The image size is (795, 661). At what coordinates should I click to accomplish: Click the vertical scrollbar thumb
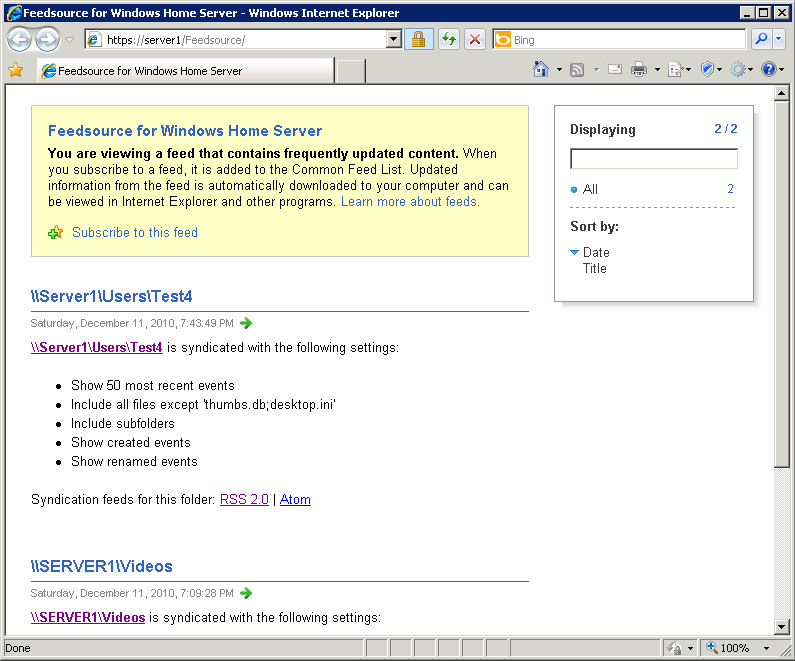pyautogui.click(x=781, y=284)
